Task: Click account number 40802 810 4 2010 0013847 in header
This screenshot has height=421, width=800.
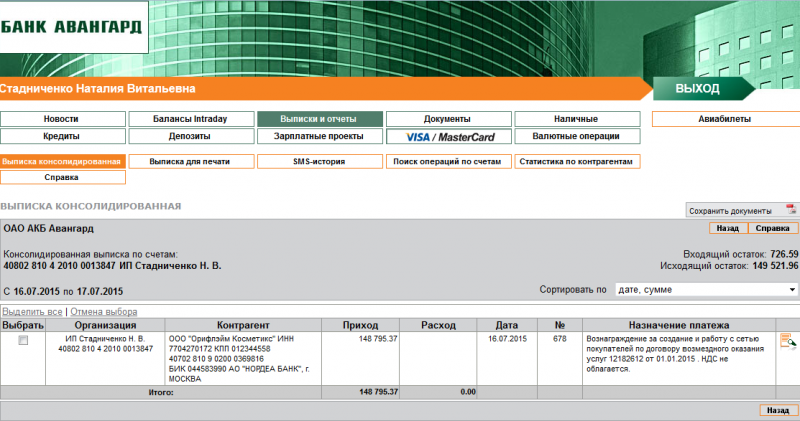Action: [x=60, y=266]
